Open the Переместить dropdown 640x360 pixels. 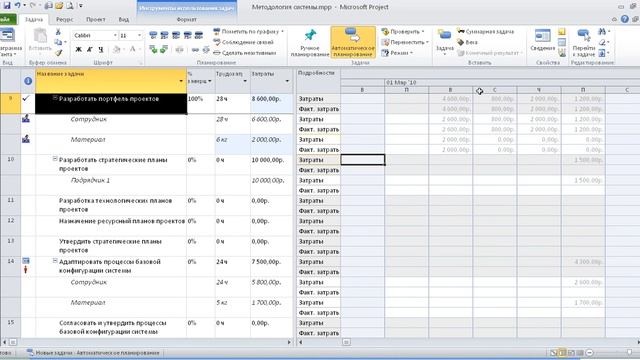(x=405, y=42)
